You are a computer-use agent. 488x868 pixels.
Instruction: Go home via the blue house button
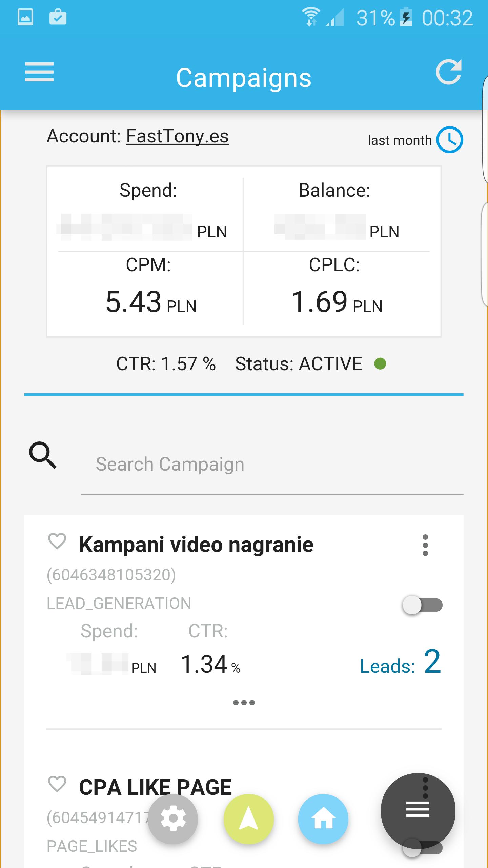coord(323,818)
